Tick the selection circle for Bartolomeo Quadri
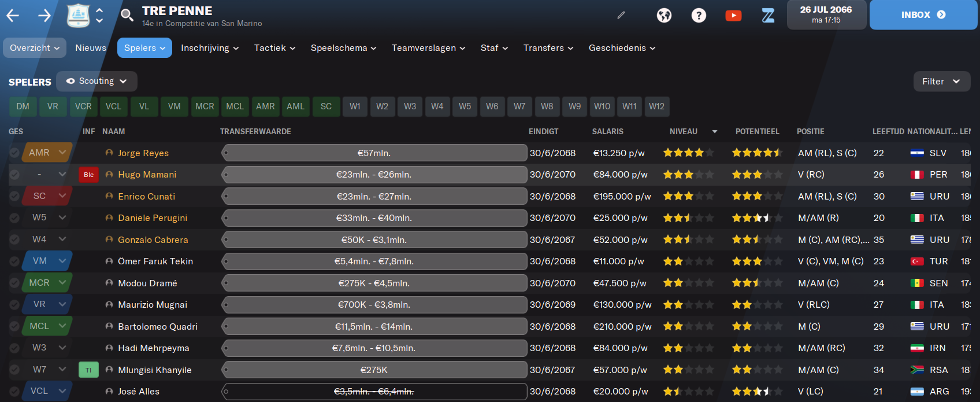The image size is (980, 402). point(14,326)
